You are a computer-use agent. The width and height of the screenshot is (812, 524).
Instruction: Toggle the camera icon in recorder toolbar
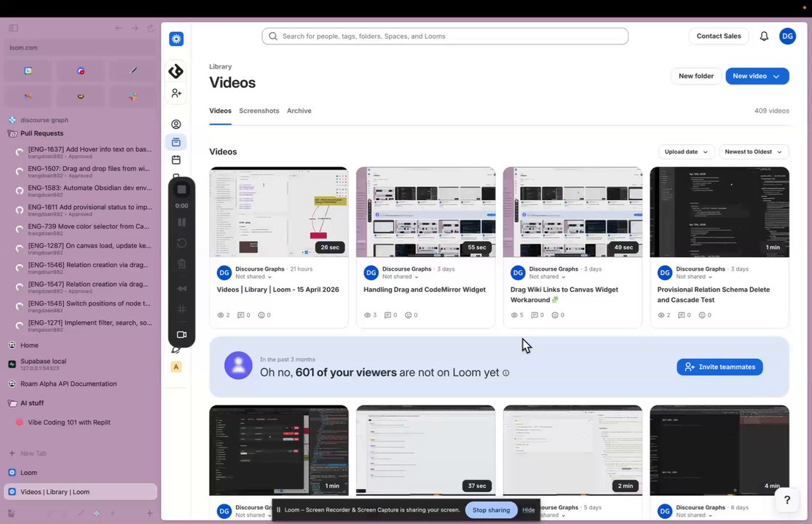tap(182, 335)
